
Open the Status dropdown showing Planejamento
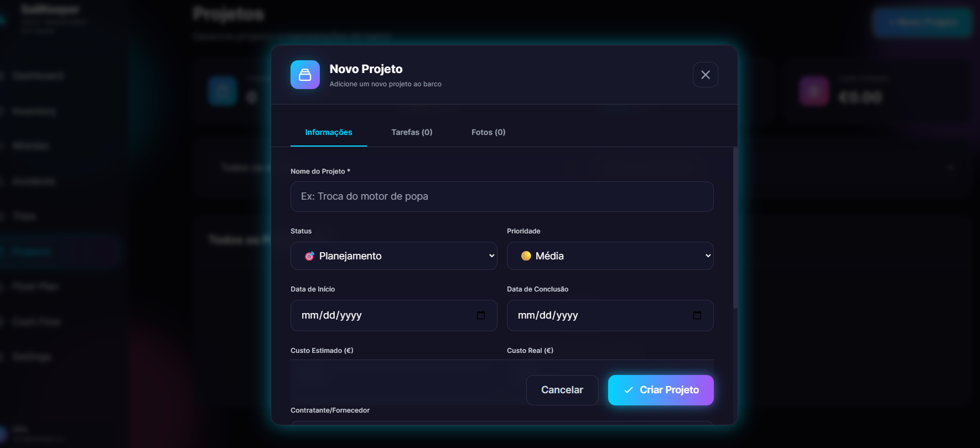pyautogui.click(x=393, y=256)
